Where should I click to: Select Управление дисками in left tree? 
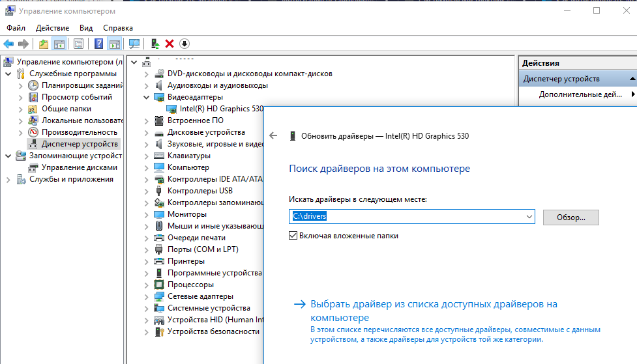(x=80, y=167)
